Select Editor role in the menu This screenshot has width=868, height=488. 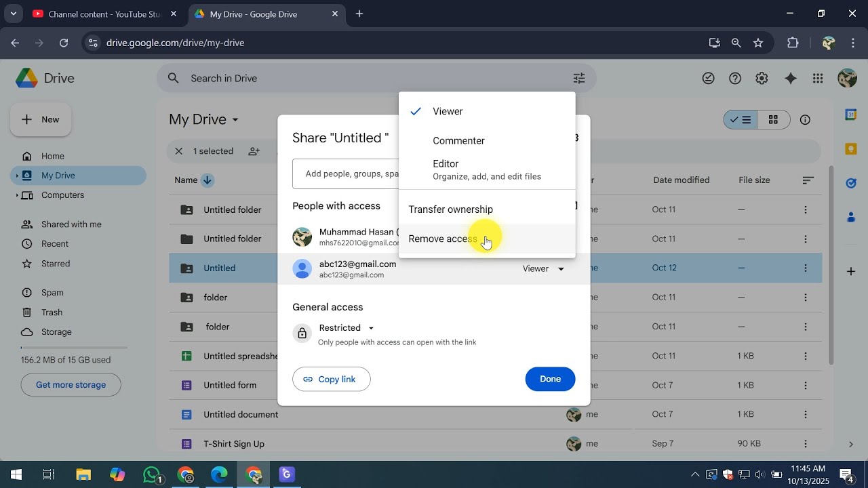(487, 169)
